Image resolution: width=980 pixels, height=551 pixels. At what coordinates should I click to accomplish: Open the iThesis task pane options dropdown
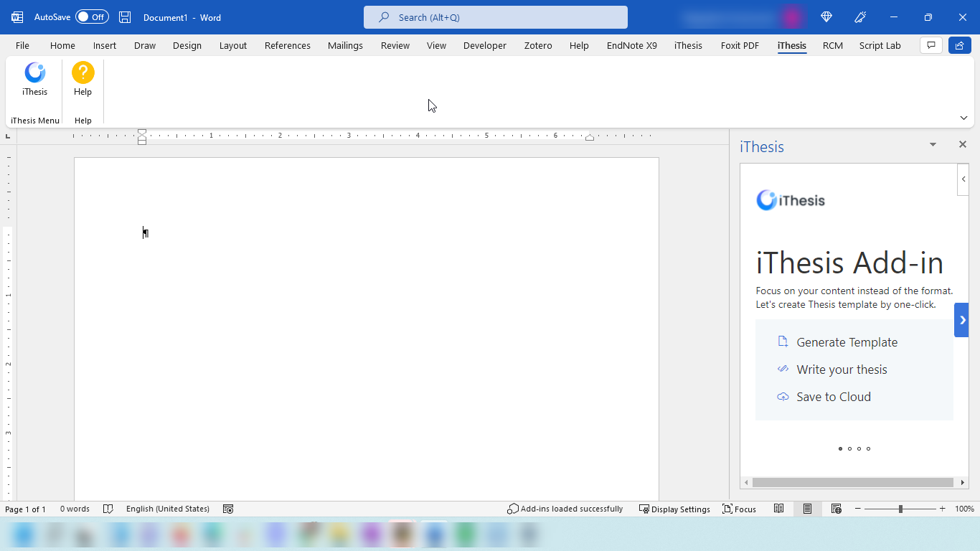[x=933, y=144]
